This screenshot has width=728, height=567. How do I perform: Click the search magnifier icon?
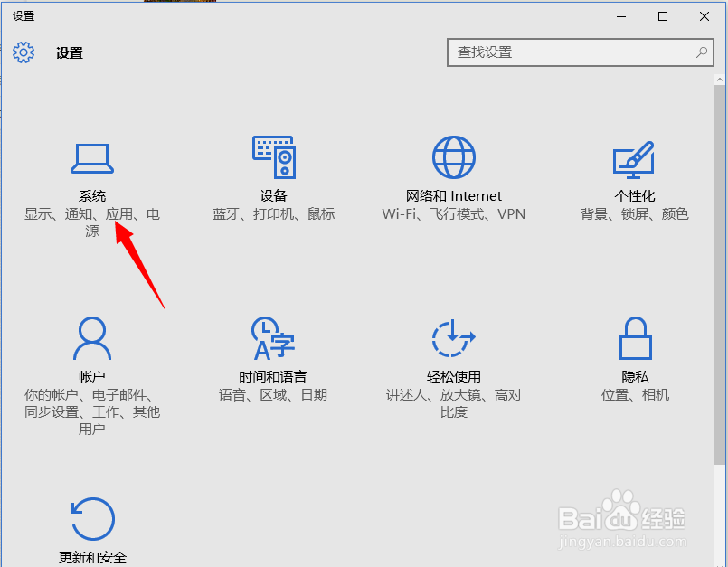(x=702, y=52)
